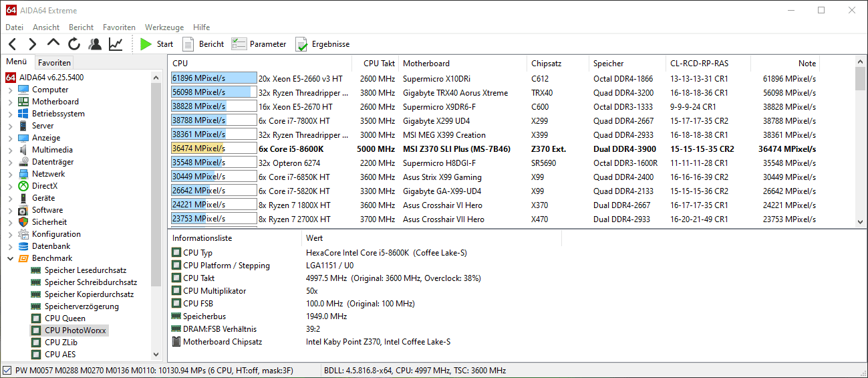This screenshot has height=378, width=868.
Task: Select the highlighted 36474 MPixel/s result bar
Action: point(214,149)
